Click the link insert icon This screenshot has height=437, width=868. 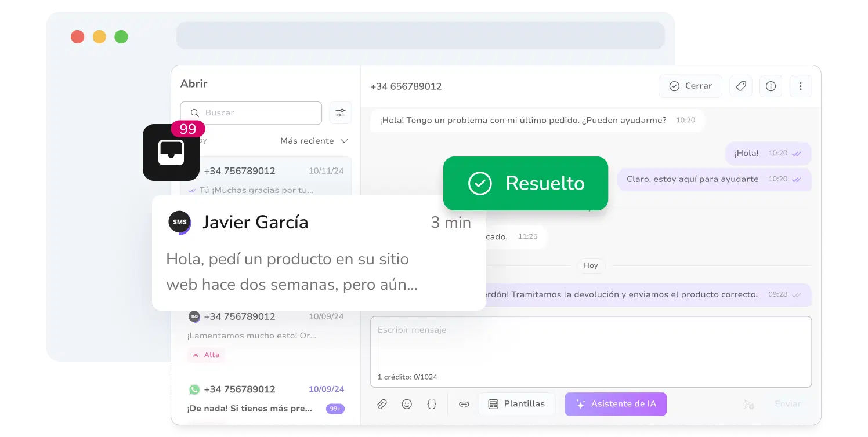pyautogui.click(x=464, y=404)
